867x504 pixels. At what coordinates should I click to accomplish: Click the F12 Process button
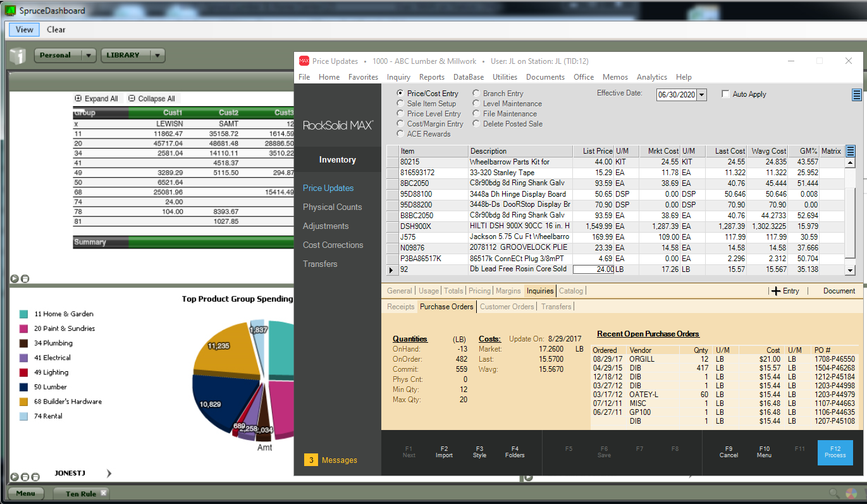[835, 452]
